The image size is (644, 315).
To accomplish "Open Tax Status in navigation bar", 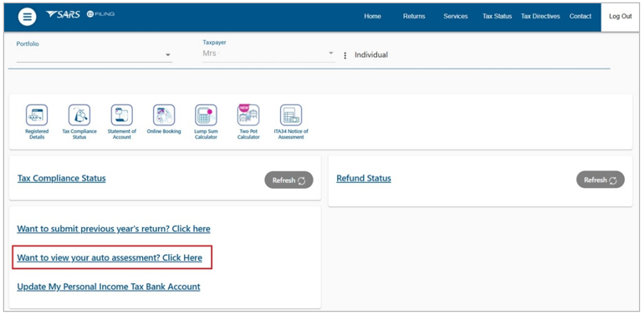I will [x=497, y=17].
